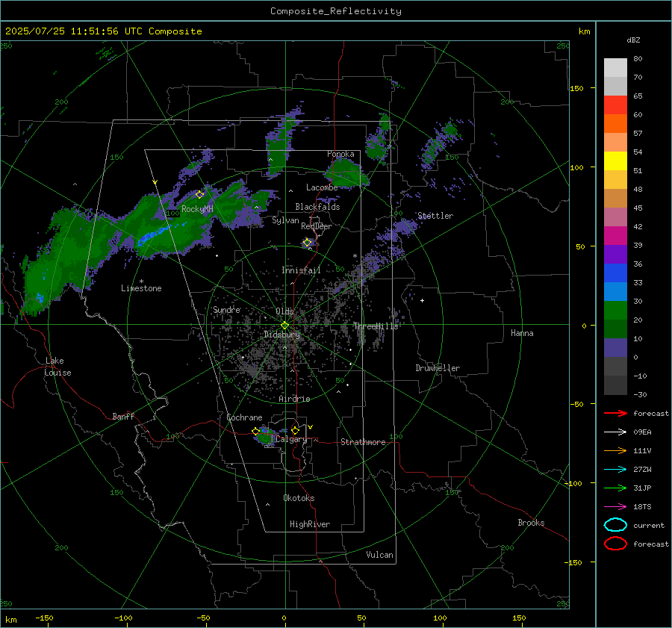Viewport: 672px width, 628px height.
Task: Click the Cochrane town label
Action: pyautogui.click(x=244, y=417)
